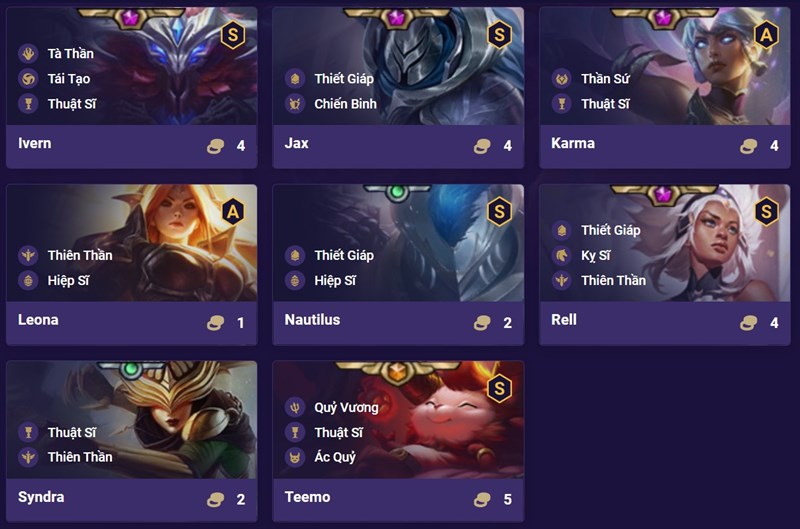Click the Thiên Thần trait label on Syndra's card
The image size is (800, 529).
pos(80,457)
